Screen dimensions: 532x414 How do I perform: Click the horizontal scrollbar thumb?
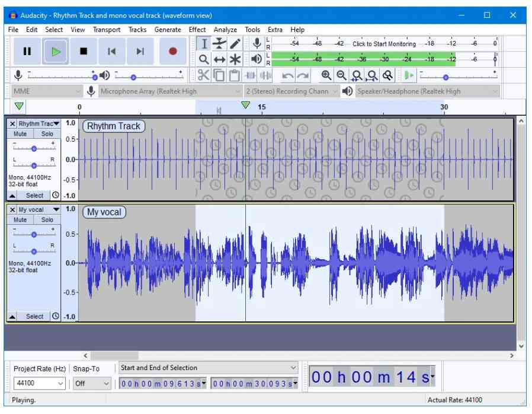coord(114,356)
